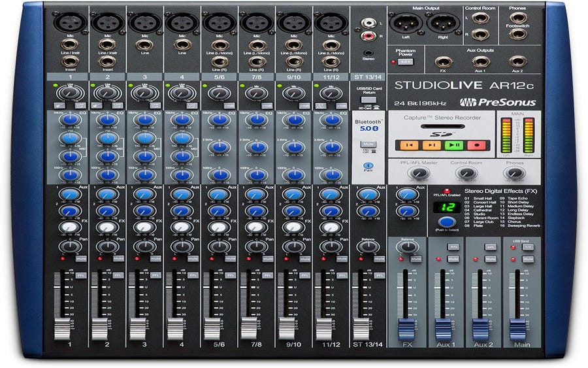Click Main Output Left XLR connector

[406, 24]
